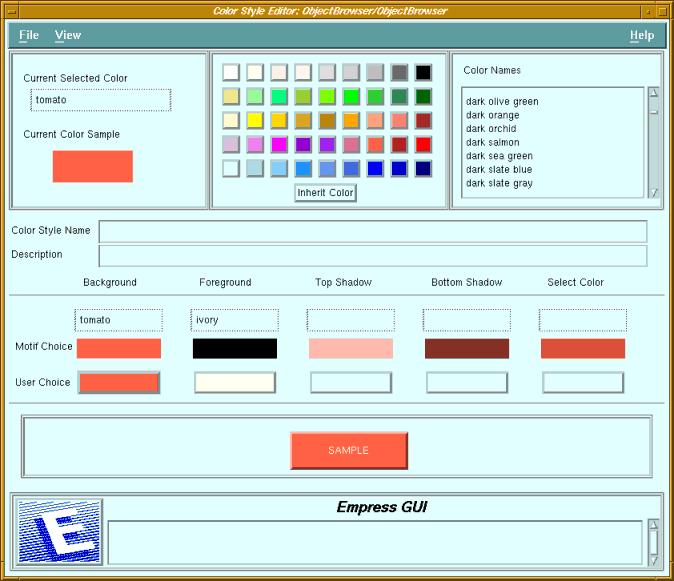Click the Top Shadow Motif Choice pink swatch
Image resolution: width=674 pixels, height=581 pixels.
(x=351, y=349)
